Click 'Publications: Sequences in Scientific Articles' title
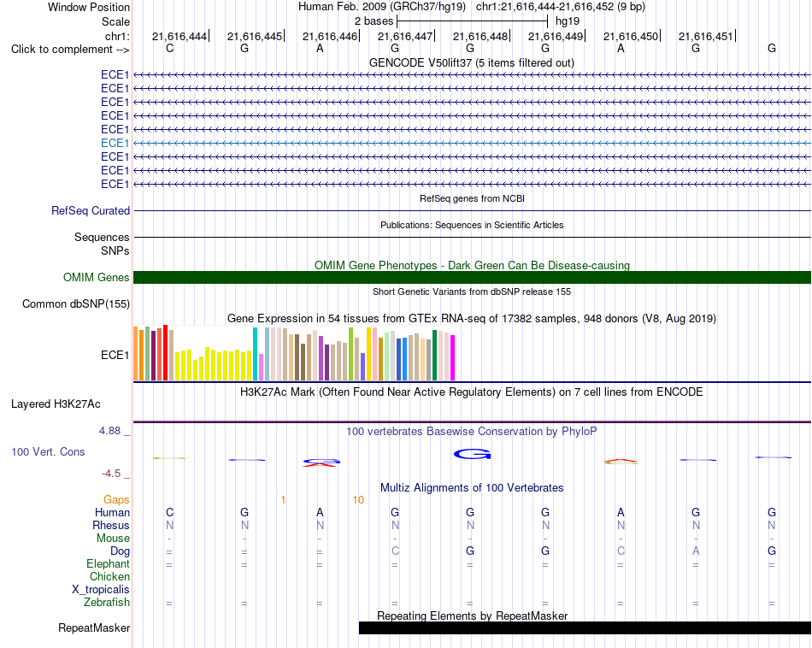 tap(472, 225)
